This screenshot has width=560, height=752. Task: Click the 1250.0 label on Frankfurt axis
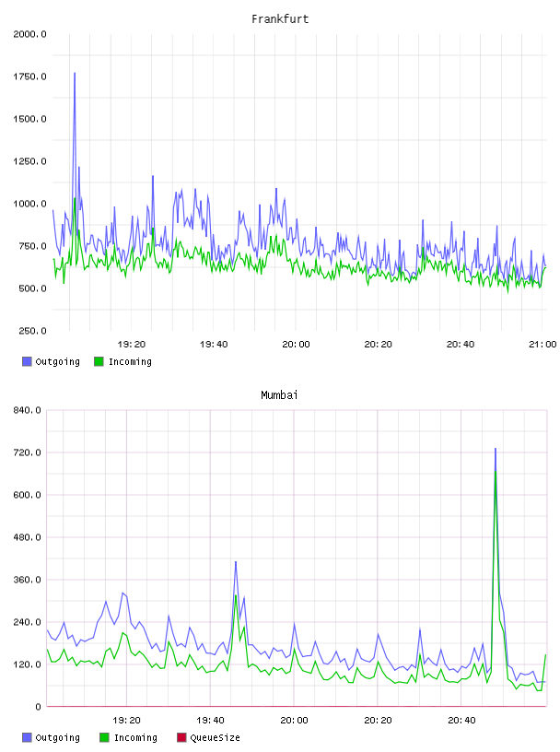[29, 161]
